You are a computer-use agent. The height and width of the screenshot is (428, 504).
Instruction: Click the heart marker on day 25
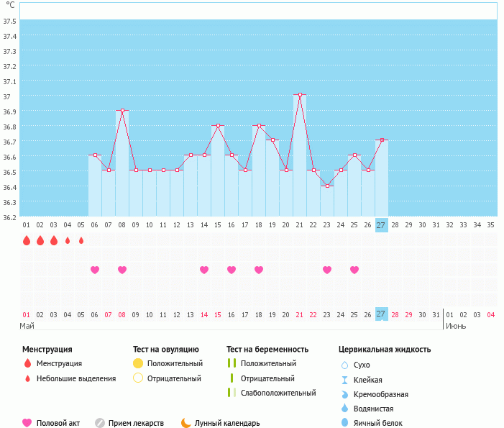[x=354, y=270]
